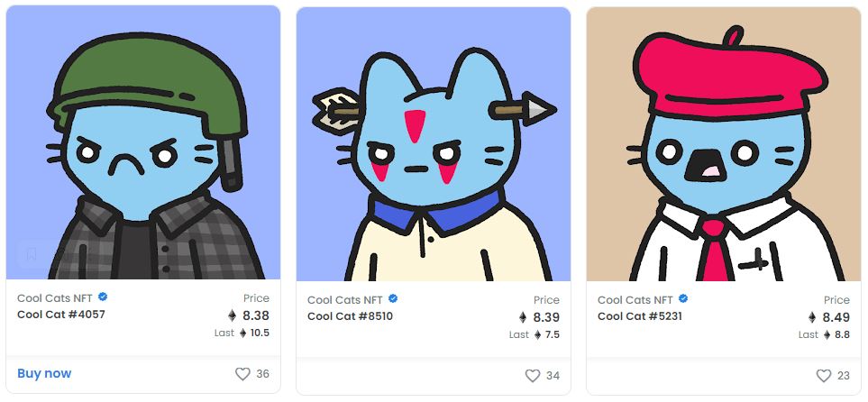Click verified checkmark on Cool Cat #8510 card
Screen dimensions: 868x402
393,299
